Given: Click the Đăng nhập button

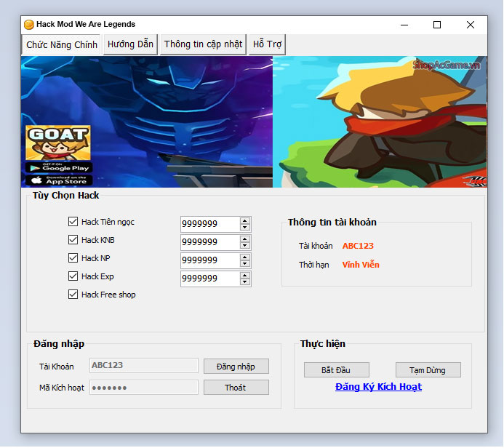Looking at the screenshot, I should pyautogui.click(x=236, y=367).
